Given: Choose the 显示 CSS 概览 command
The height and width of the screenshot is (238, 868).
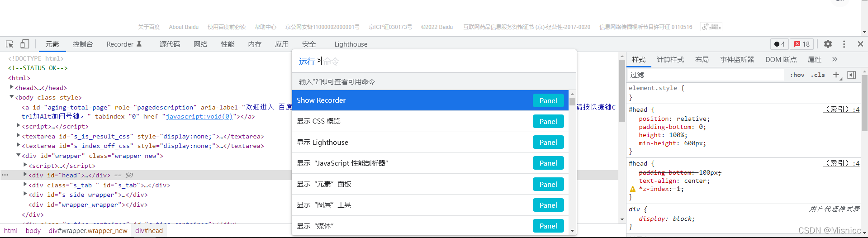Looking at the screenshot, I should click(430, 121).
